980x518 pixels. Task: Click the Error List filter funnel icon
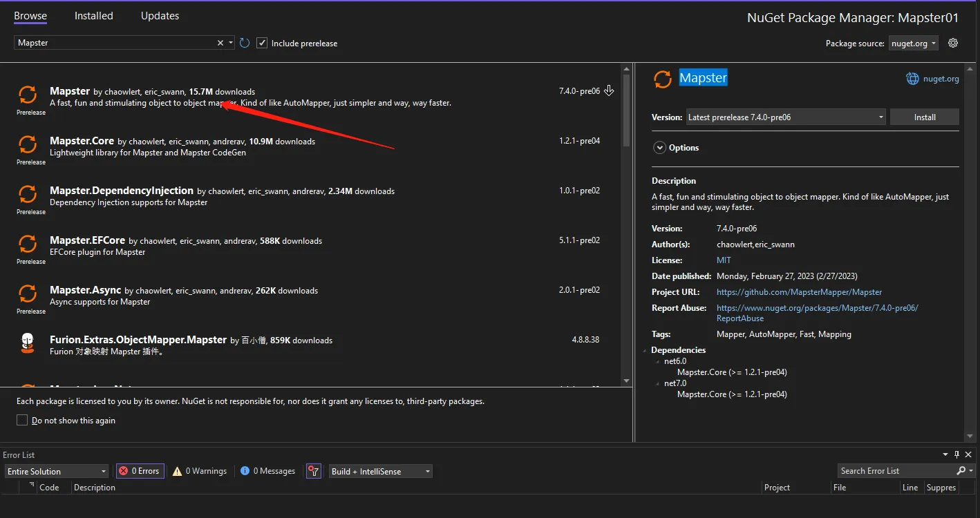pyautogui.click(x=313, y=471)
